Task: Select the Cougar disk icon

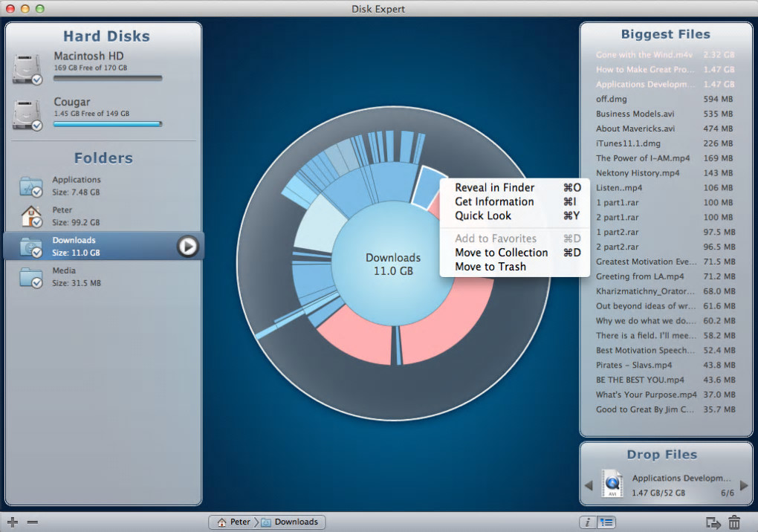Action: click(27, 115)
